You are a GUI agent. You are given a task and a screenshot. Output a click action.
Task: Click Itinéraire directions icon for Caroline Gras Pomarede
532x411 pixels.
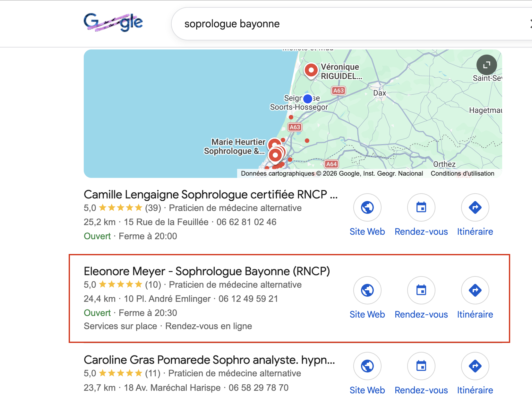[x=475, y=366]
